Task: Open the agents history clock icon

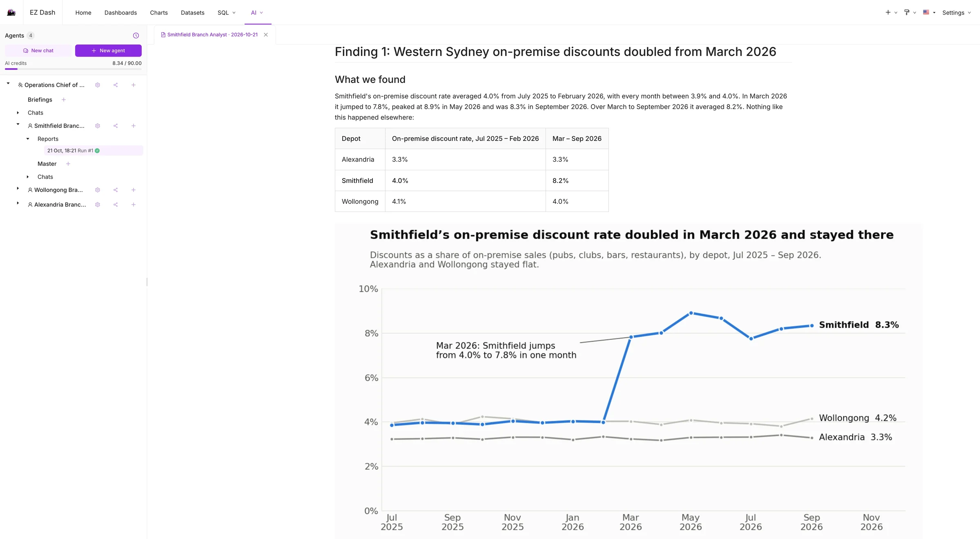Action: click(x=136, y=36)
